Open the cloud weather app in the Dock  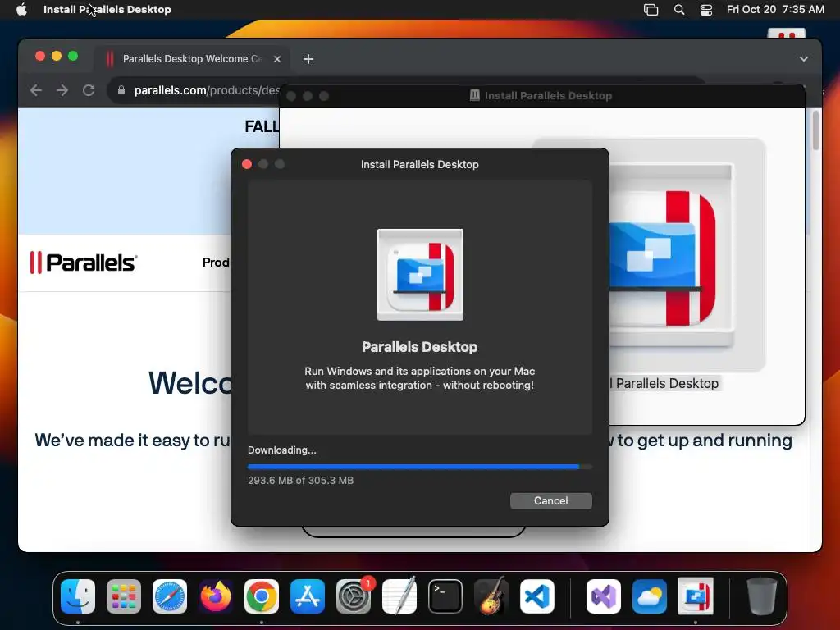[650, 596]
